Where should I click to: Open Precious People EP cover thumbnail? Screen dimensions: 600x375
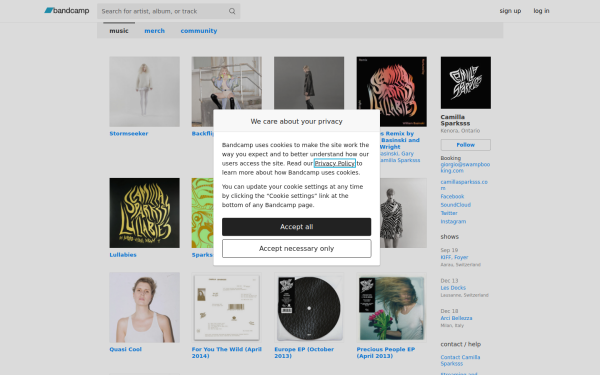click(391, 307)
